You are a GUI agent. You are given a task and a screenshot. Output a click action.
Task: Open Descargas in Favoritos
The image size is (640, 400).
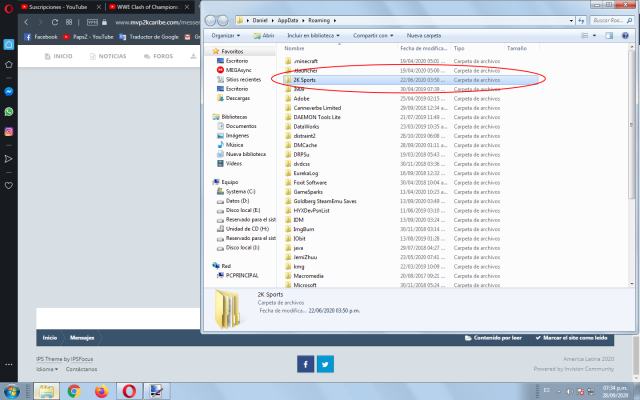click(238, 98)
